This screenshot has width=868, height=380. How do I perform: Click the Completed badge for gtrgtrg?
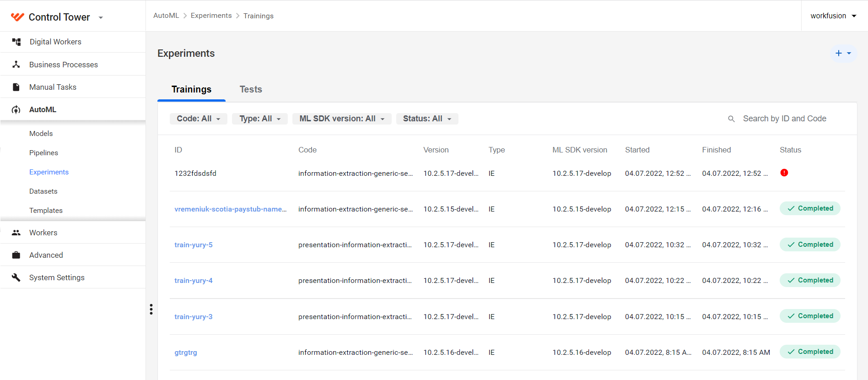[810, 352]
